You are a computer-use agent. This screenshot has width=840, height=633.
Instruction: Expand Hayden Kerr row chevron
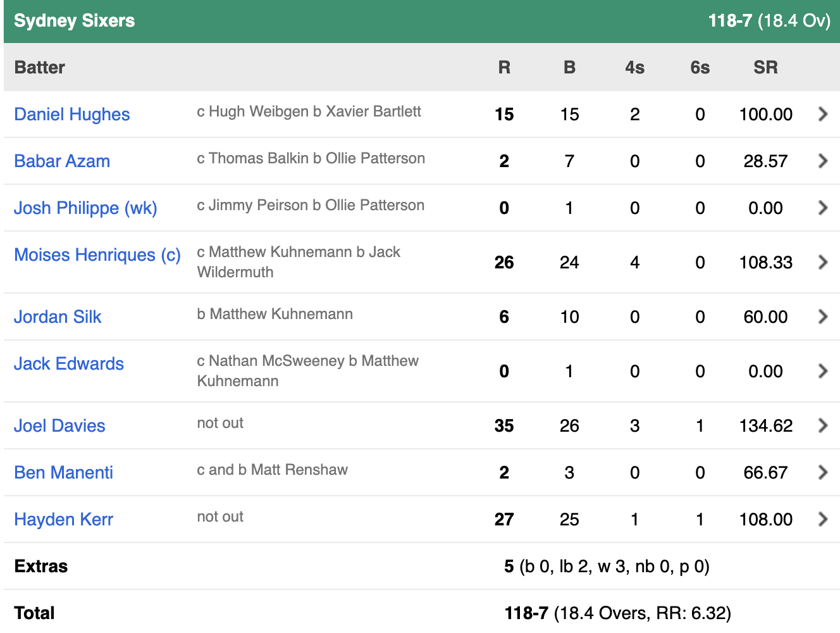(x=823, y=519)
